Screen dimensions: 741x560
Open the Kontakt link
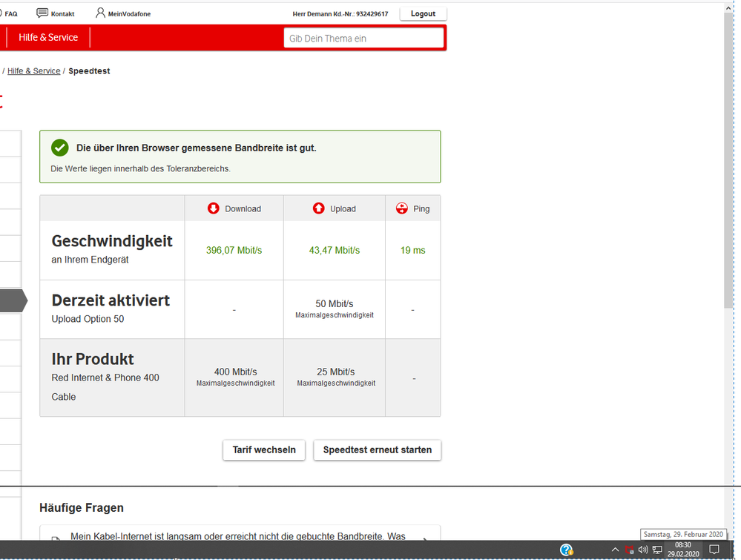coord(63,13)
